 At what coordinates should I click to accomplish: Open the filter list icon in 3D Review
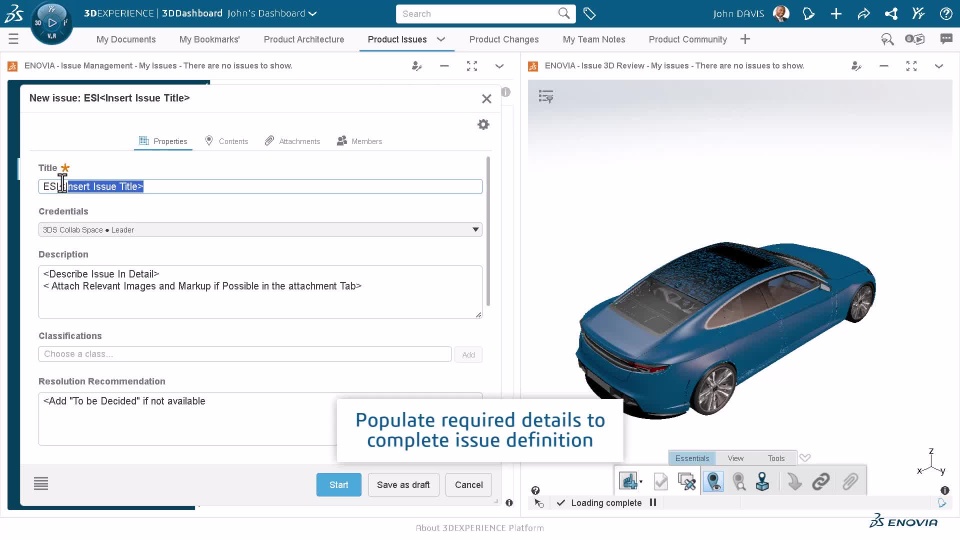coord(546,96)
